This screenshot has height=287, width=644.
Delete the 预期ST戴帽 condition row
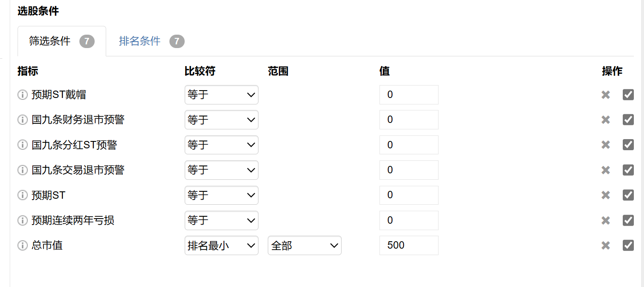pyautogui.click(x=606, y=95)
